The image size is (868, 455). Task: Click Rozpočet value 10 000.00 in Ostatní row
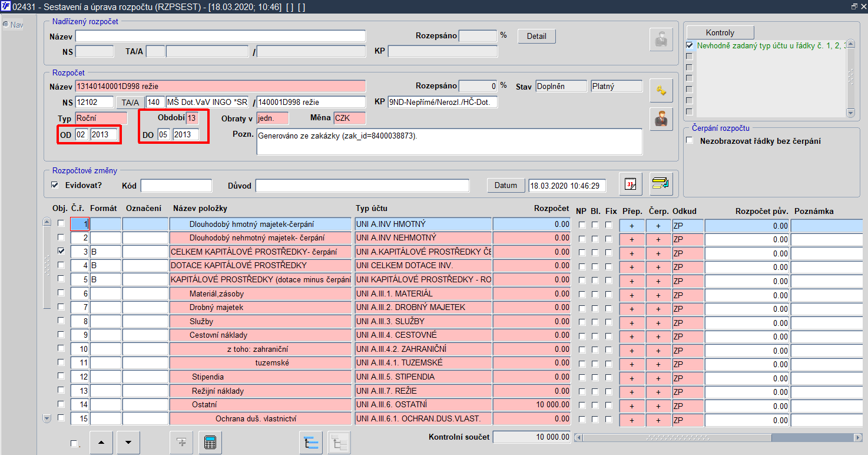click(x=531, y=405)
